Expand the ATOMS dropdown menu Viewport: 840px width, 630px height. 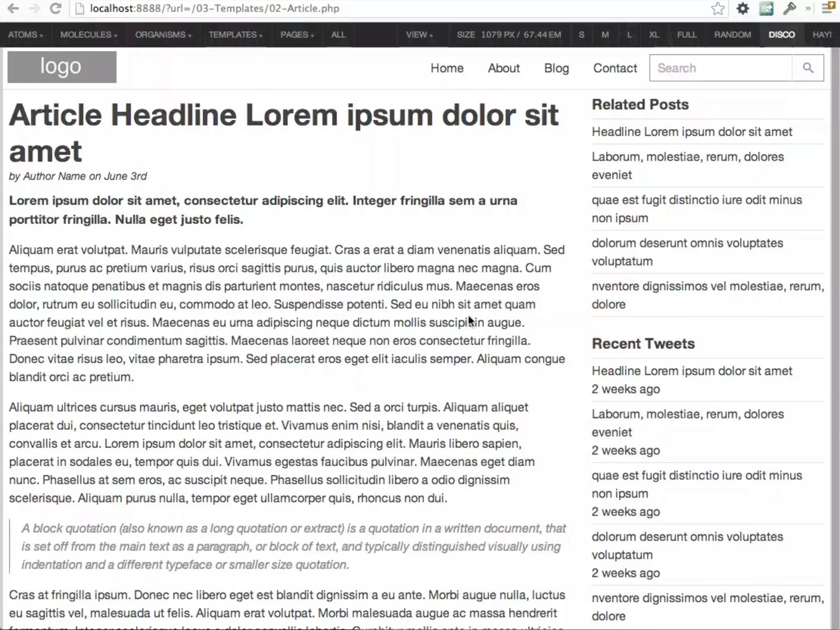coord(25,35)
